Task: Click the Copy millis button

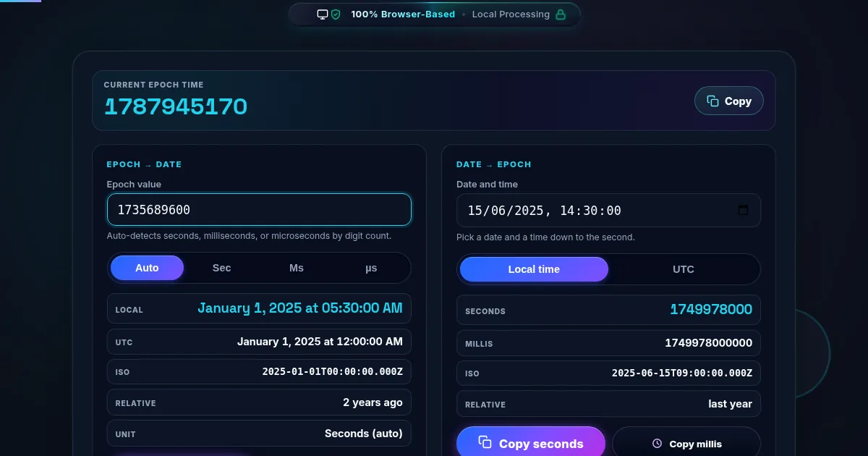Action: pyautogui.click(x=686, y=442)
